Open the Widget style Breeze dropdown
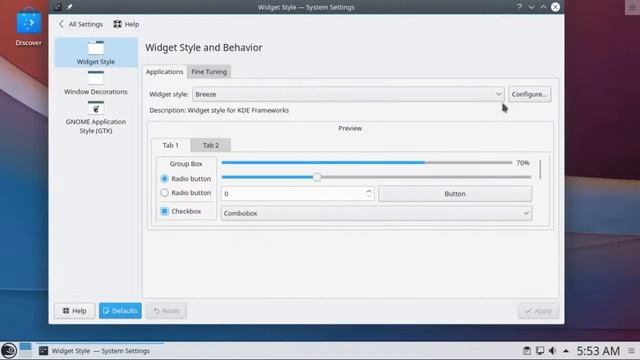The height and width of the screenshot is (360, 640). [348, 94]
